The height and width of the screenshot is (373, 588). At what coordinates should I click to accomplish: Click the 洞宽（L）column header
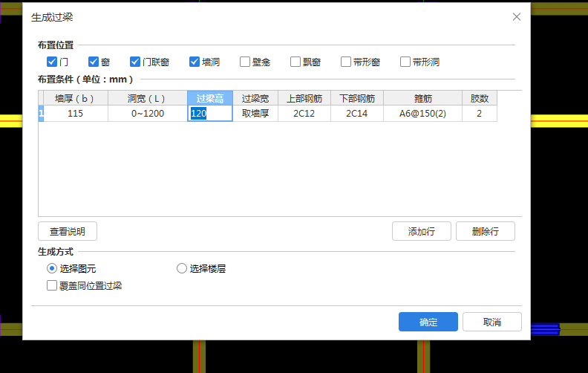148,98
